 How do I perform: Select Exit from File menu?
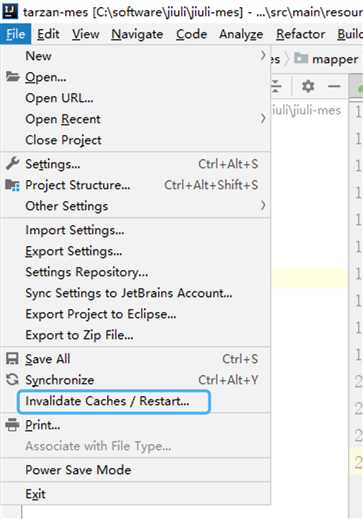35,494
